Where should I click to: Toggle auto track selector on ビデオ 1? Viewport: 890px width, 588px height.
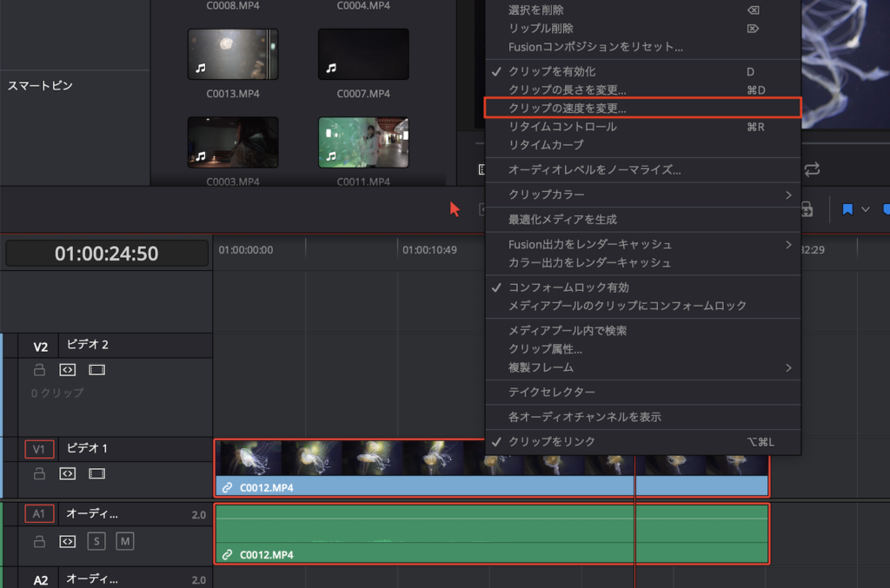pyautogui.click(x=68, y=473)
